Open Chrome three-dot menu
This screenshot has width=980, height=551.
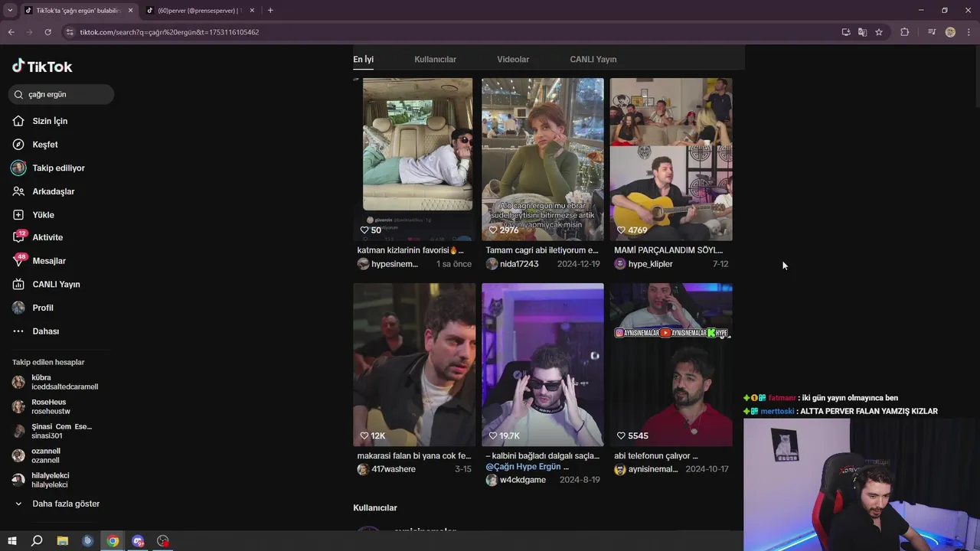(x=969, y=32)
